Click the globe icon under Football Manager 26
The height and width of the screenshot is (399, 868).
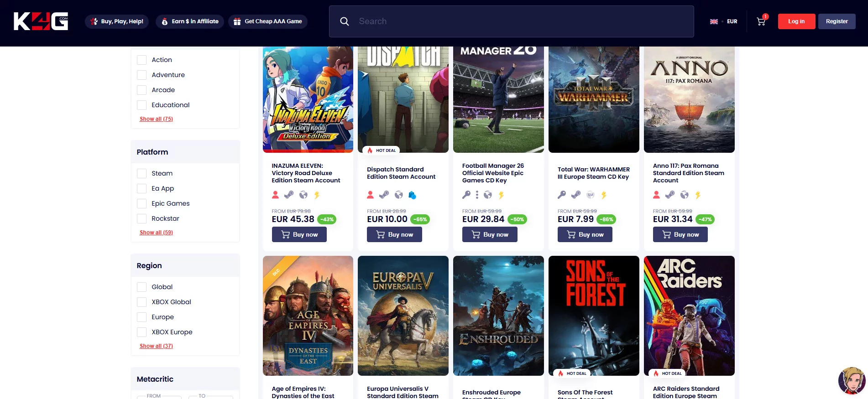tap(488, 195)
